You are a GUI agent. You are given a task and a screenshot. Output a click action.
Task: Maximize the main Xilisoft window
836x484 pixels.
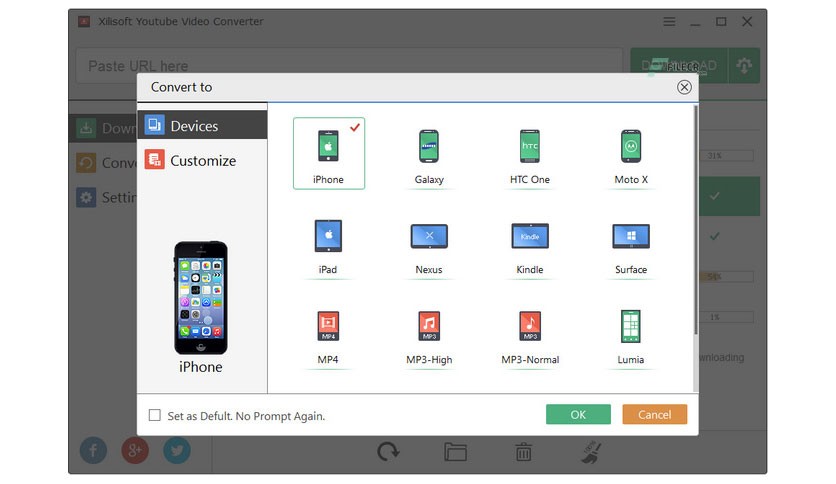click(721, 22)
